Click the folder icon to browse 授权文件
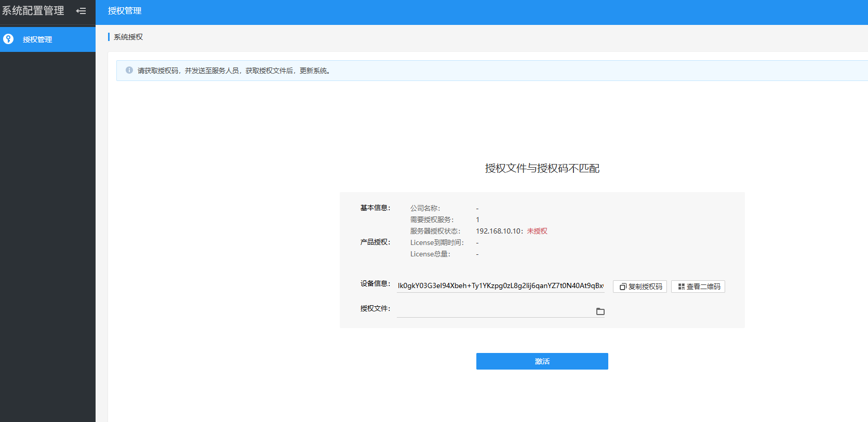Image resolution: width=868 pixels, height=422 pixels. (x=600, y=311)
